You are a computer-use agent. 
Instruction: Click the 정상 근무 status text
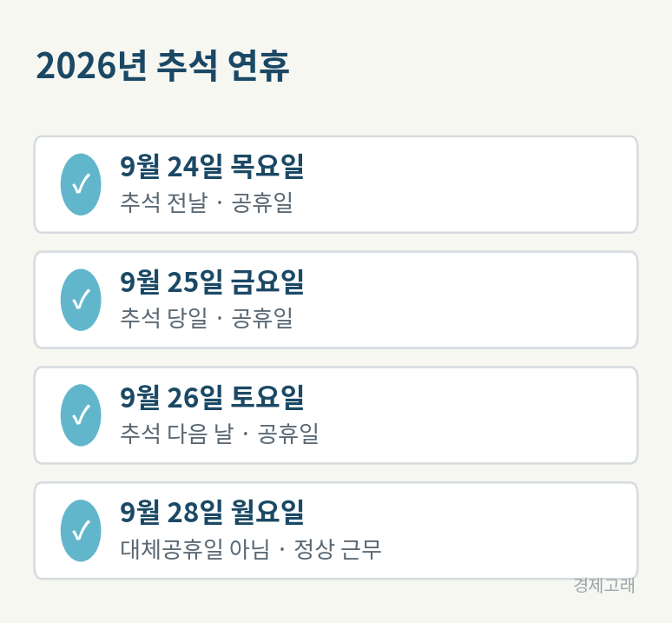[337, 548]
